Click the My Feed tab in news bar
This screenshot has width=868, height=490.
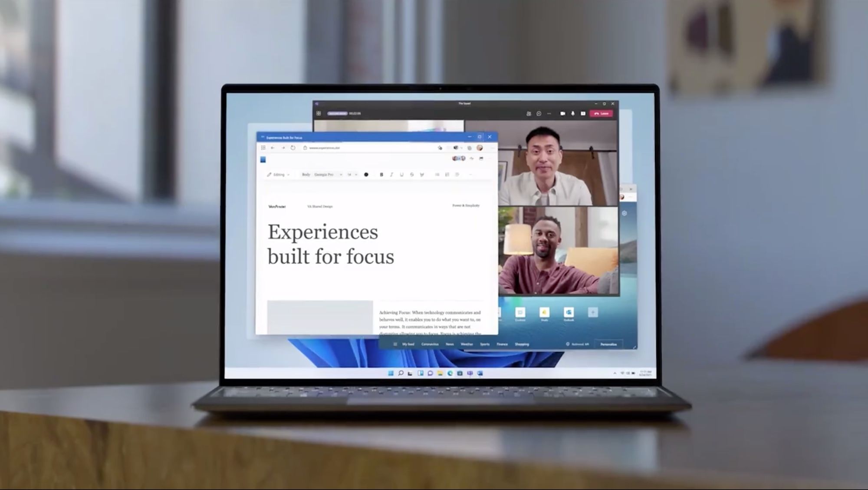click(x=408, y=344)
